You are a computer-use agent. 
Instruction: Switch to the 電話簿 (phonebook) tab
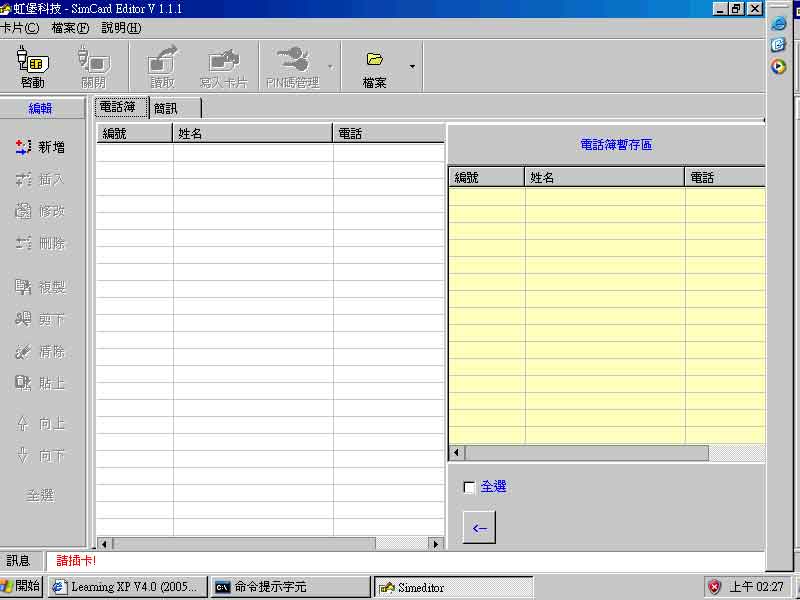pyautogui.click(x=120, y=107)
